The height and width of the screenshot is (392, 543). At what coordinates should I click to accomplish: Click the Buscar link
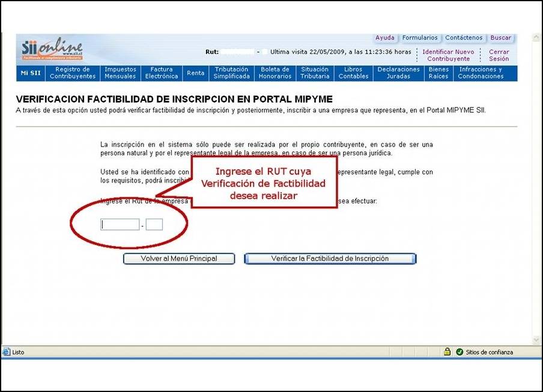click(x=500, y=38)
